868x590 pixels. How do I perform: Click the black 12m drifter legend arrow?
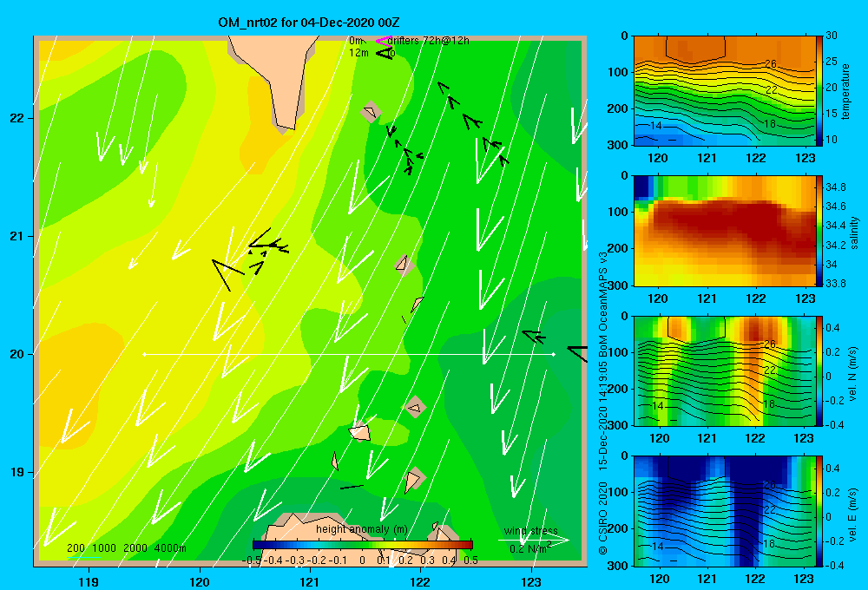click(384, 53)
